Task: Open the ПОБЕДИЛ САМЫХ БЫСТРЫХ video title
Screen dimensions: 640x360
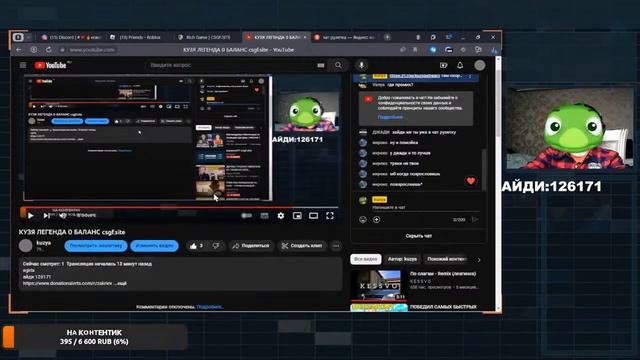Action: tap(443, 307)
